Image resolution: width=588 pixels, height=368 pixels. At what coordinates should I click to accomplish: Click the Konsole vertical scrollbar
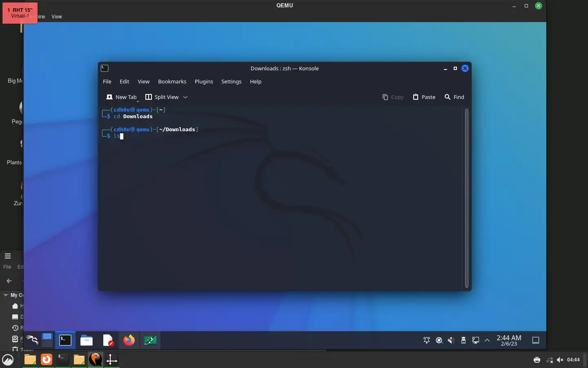point(467,198)
